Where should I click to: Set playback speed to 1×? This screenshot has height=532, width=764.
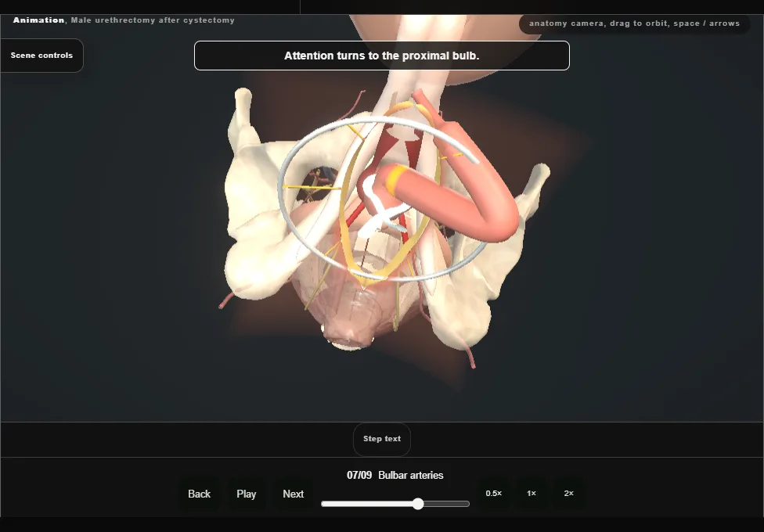click(x=532, y=494)
